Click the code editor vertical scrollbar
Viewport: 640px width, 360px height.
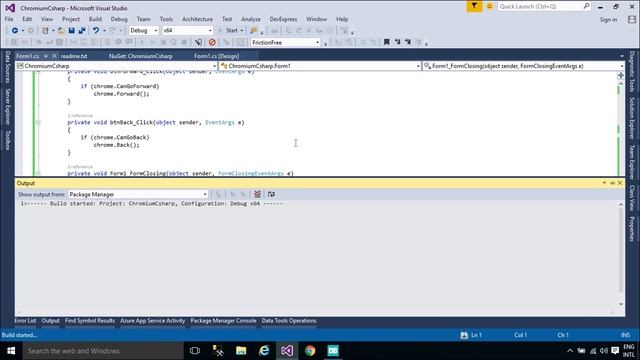(x=621, y=128)
